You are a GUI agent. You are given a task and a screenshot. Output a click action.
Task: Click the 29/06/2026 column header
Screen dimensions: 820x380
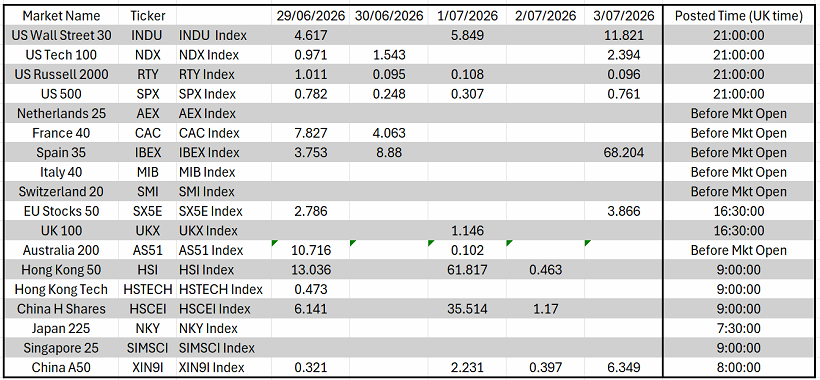[311, 16]
